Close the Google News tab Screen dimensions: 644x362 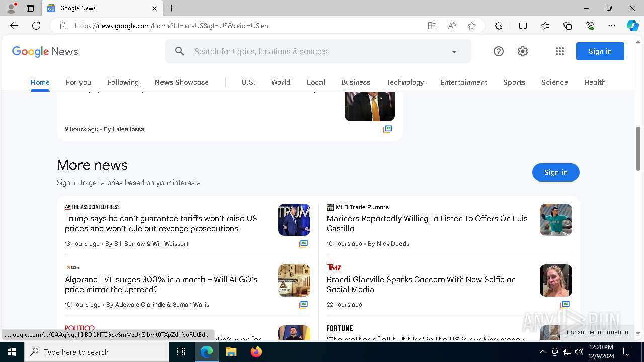[154, 8]
